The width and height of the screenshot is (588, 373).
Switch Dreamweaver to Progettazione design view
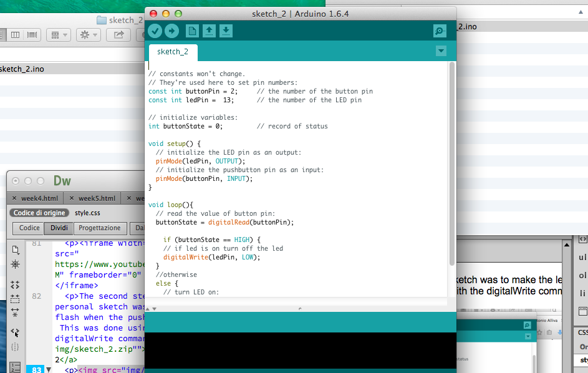99,228
